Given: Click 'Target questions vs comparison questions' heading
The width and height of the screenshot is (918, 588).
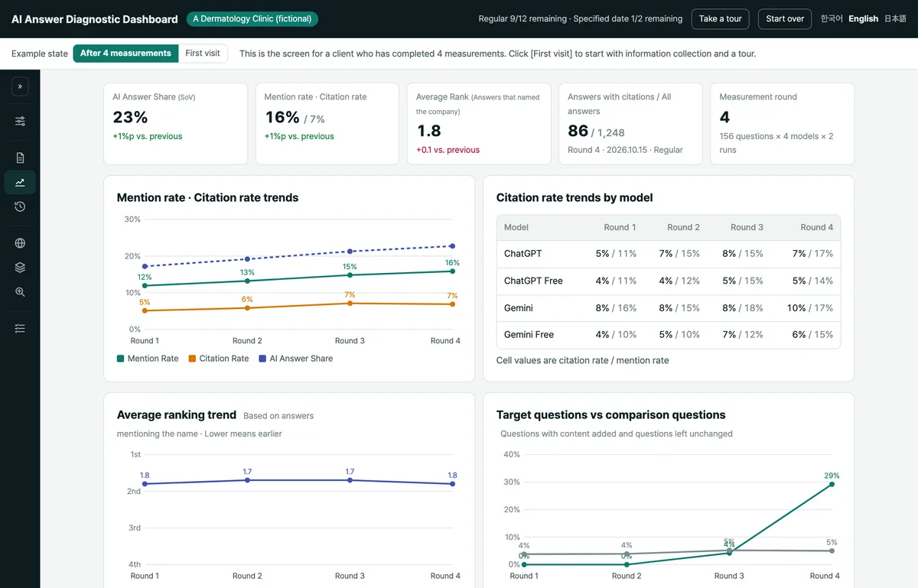Looking at the screenshot, I should (x=611, y=414).
